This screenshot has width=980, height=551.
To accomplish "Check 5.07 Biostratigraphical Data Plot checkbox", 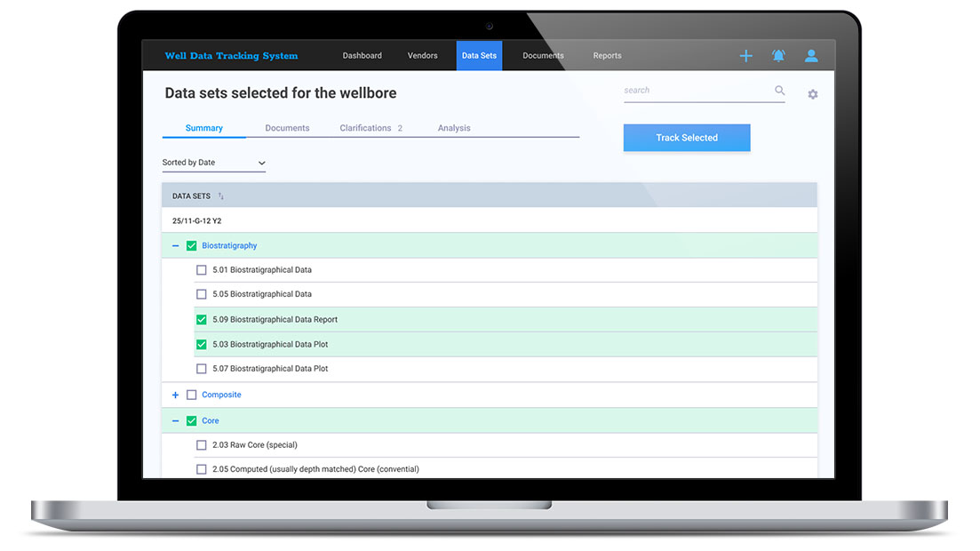I will tap(202, 369).
